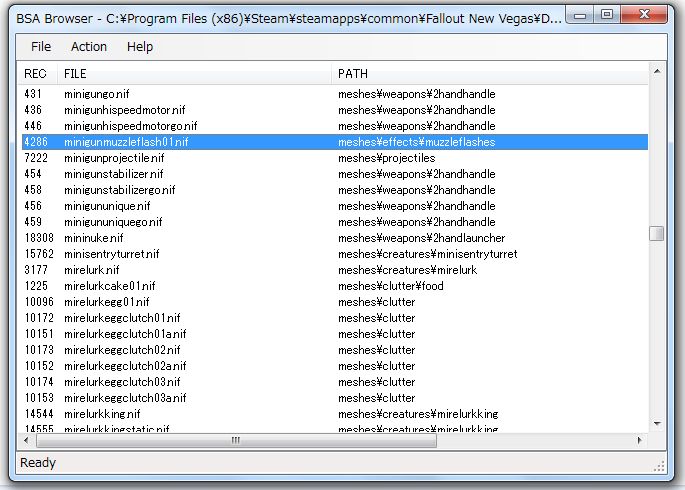
Task: Select file minigunprojectile.nif
Action: [114, 158]
